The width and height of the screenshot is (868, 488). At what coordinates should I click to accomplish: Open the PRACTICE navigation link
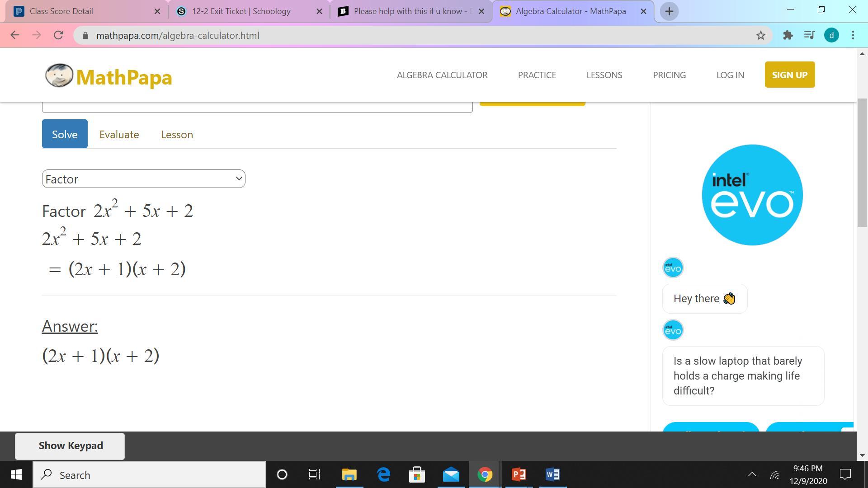point(537,75)
